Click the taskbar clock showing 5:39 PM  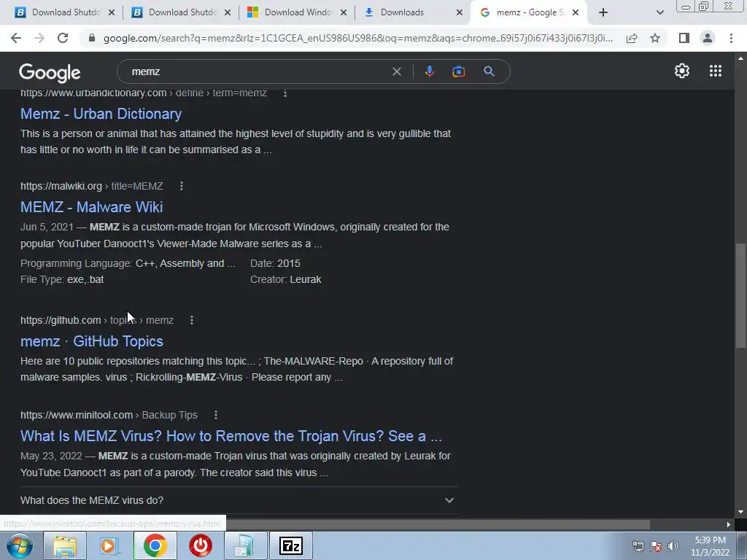(x=710, y=546)
